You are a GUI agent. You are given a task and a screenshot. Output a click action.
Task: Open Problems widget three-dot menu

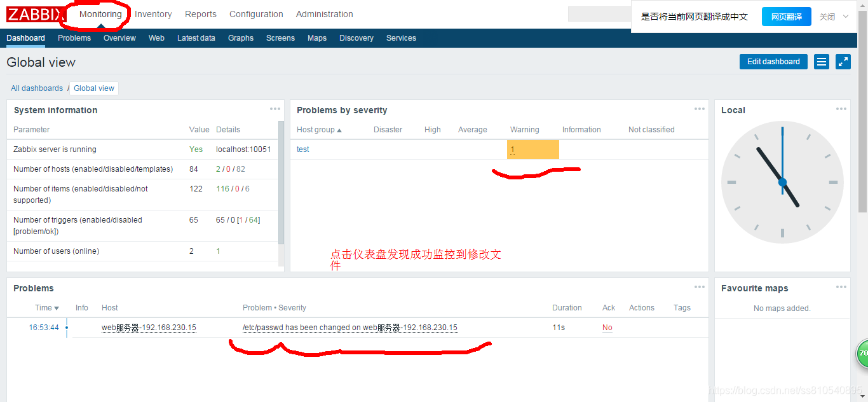pyautogui.click(x=700, y=287)
